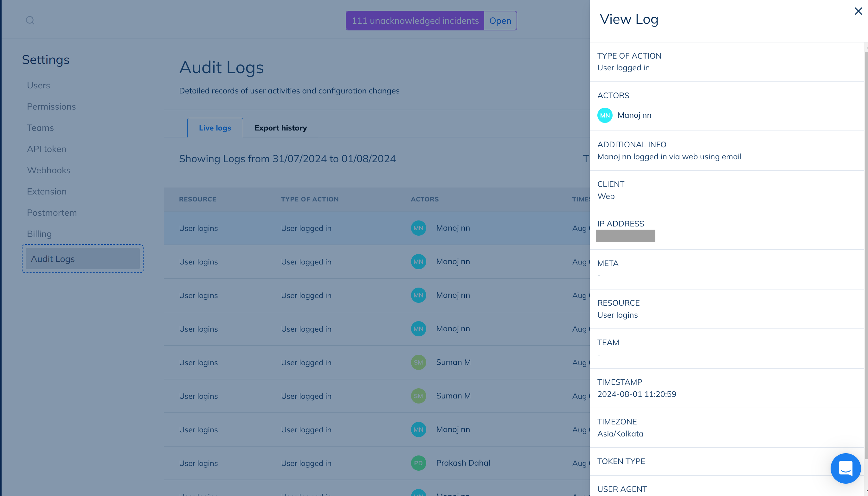Click PD avatar for Prakash Dahal
This screenshot has width=868, height=496.
pyautogui.click(x=418, y=463)
